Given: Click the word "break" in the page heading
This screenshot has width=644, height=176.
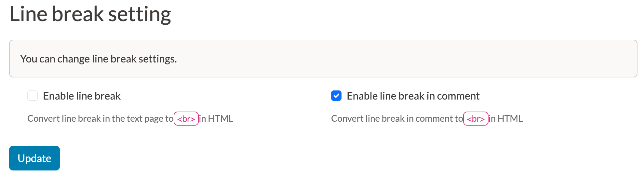Looking at the screenshot, I should click(78, 14).
